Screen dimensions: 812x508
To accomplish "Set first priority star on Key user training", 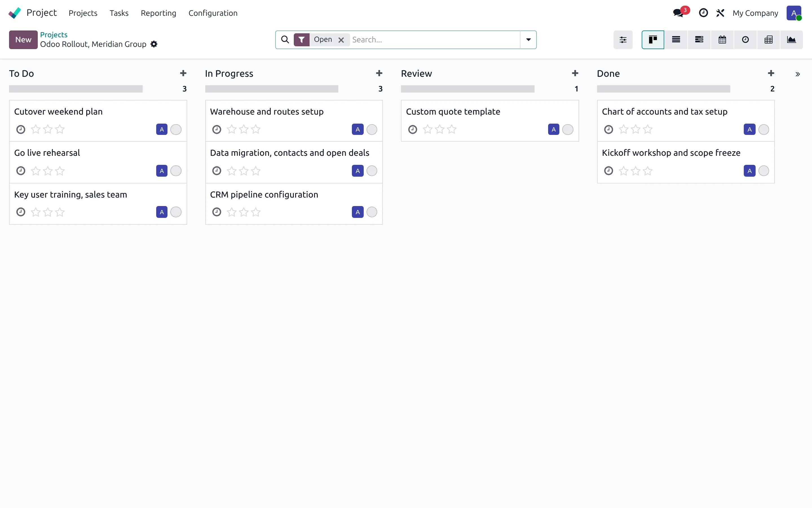I will coord(36,212).
